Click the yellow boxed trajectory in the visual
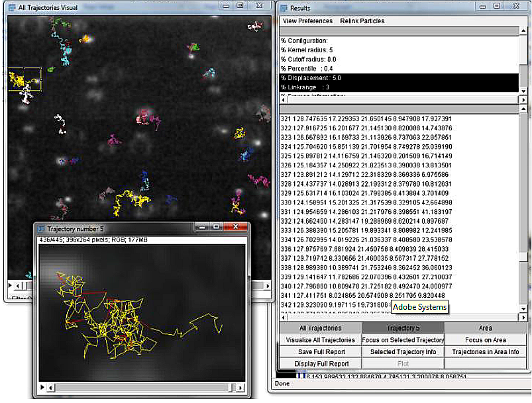 pyautogui.click(x=24, y=80)
